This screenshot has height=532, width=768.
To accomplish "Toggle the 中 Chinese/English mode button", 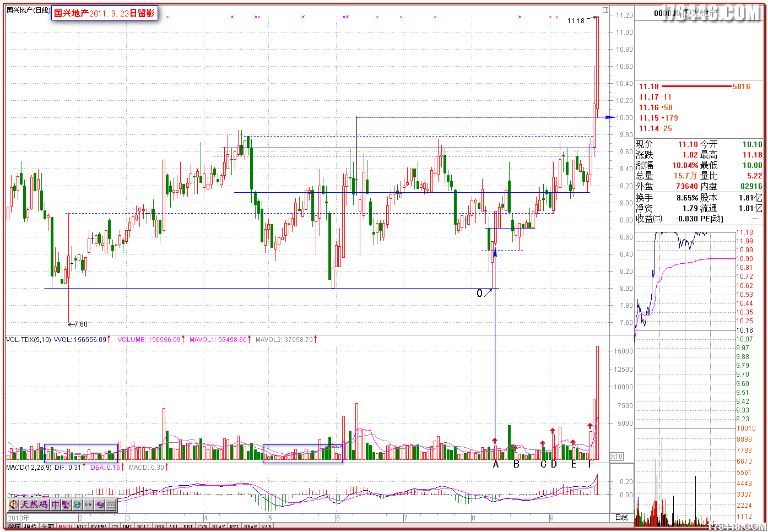I will point(56,504).
